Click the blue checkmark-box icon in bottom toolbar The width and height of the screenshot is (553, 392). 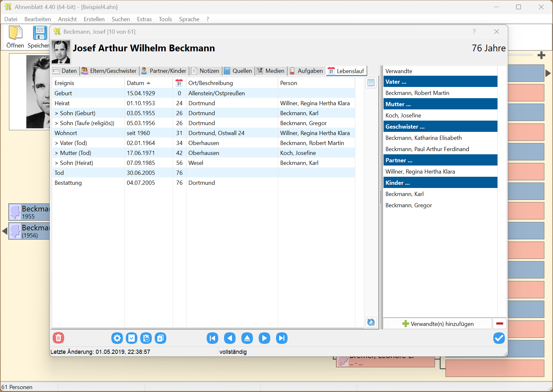click(132, 338)
